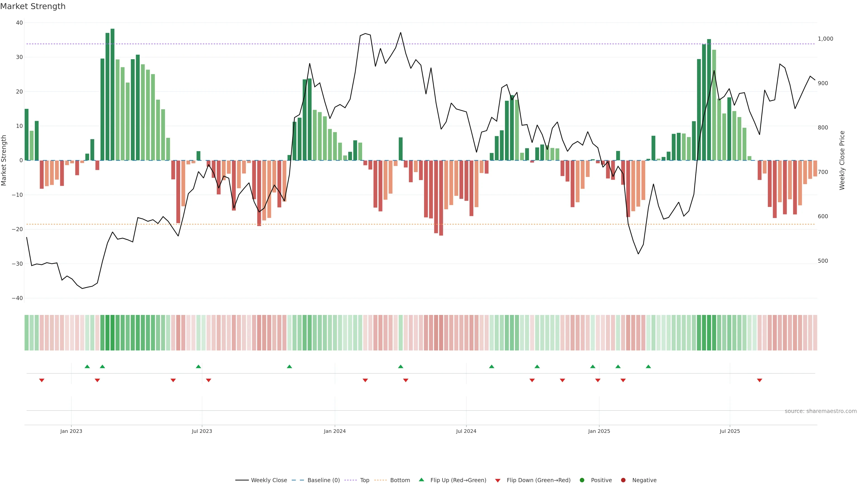This screenshot has height=488, width=868.
Task: Toggle the purple Top line legend entry
Action: (364, 480)
